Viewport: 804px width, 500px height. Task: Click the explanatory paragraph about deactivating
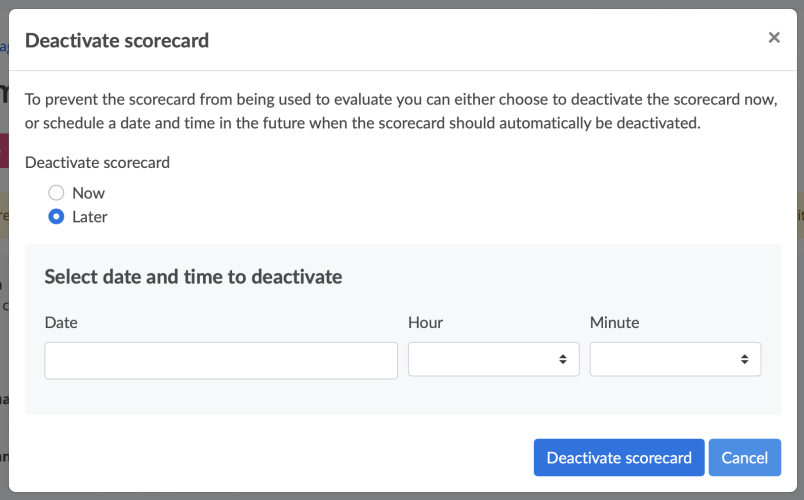(x=400, y=111)
